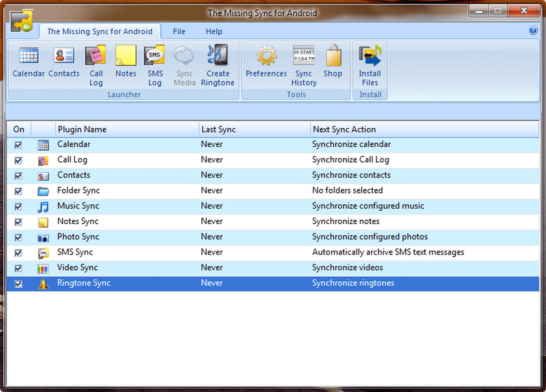Turn off Folder Sync checkbox

click(x=18, y=191)
